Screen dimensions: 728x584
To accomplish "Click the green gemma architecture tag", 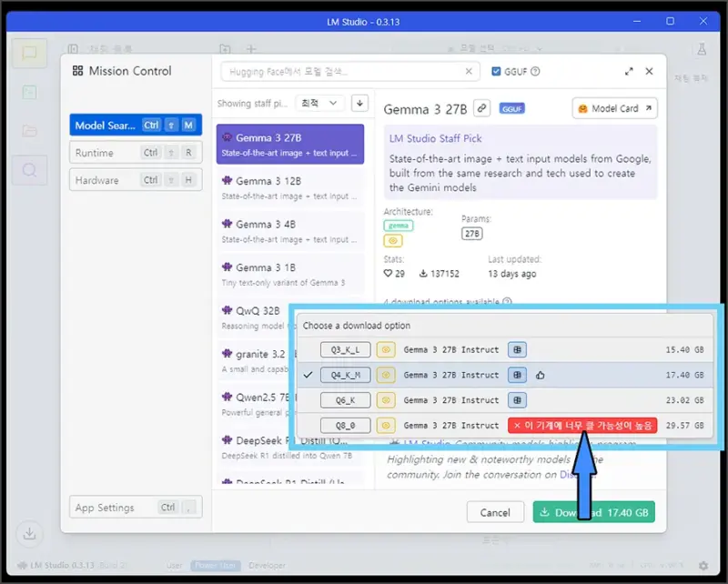I will [399, 226].
